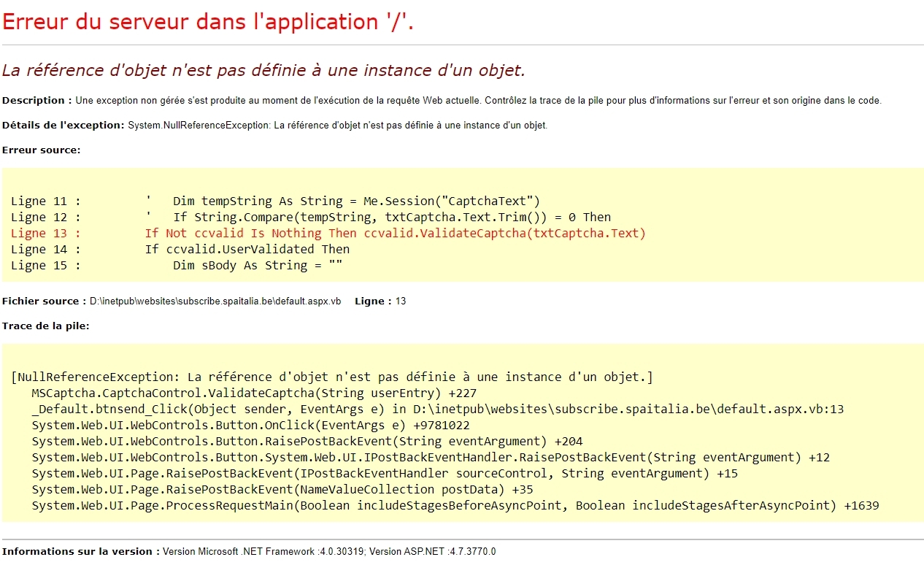Click the '[NullReferenceException' stack trace header line
This screenshot has width=924, height=565.
pyautogui.click(x=332, y=377)
